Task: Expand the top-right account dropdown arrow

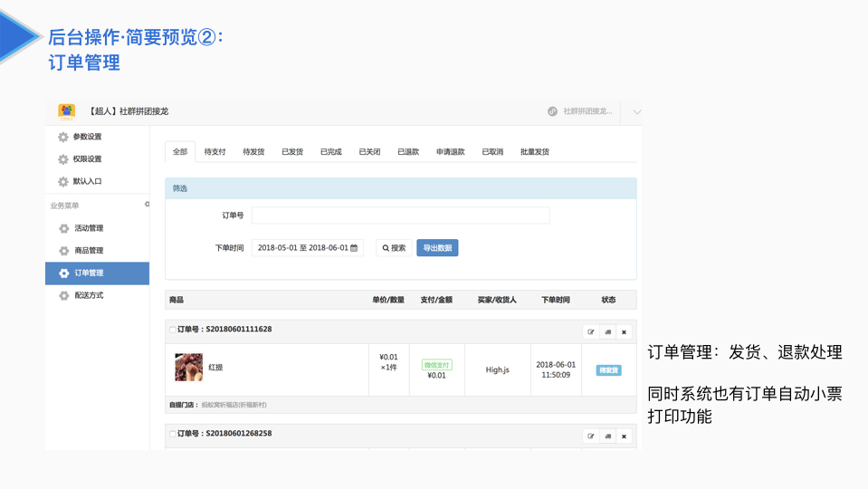Action: [x=636, y=112]
